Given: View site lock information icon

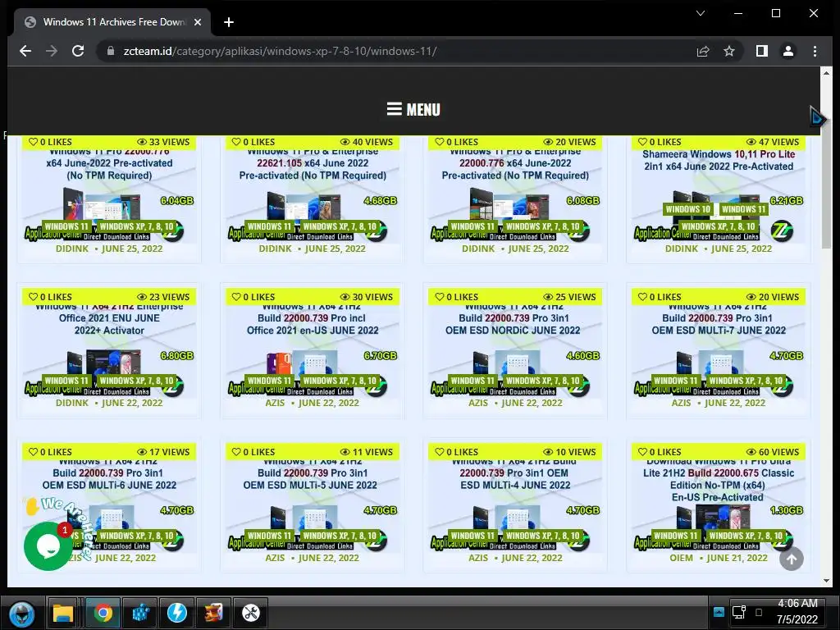Looking at the screenshot, I should [111, 51].
